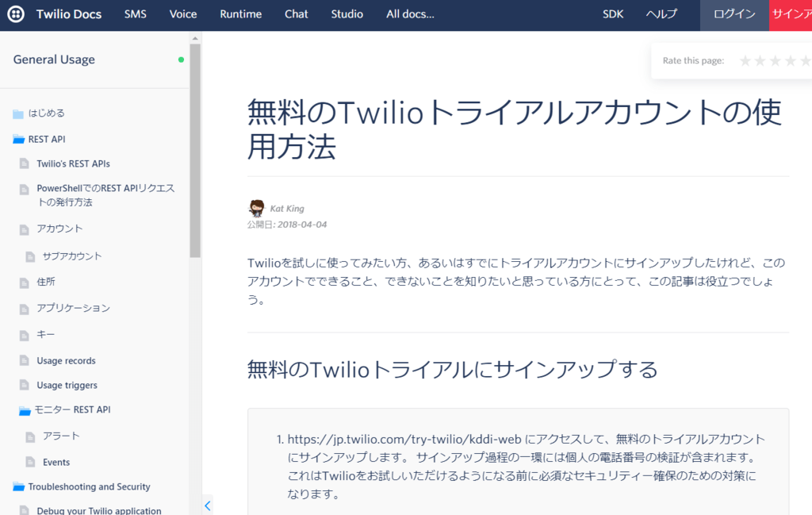Click the document icon beside アラート

click(x=31, y=436)
